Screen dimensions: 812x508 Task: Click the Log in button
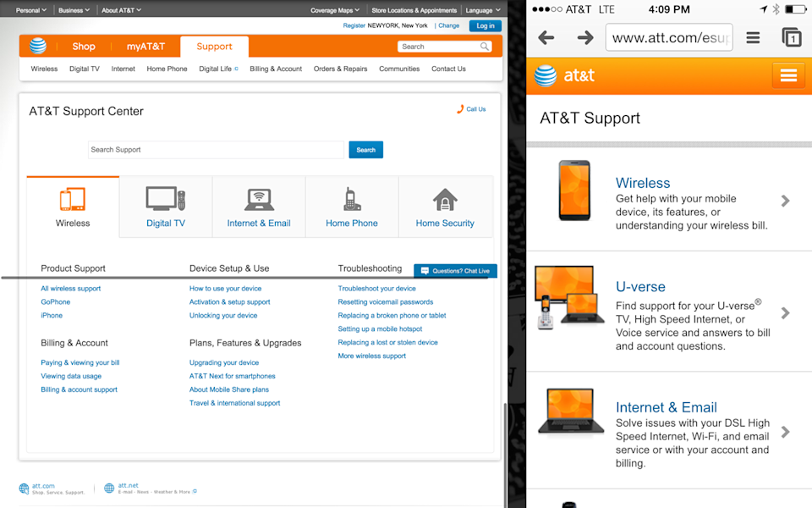pos(486,25)
